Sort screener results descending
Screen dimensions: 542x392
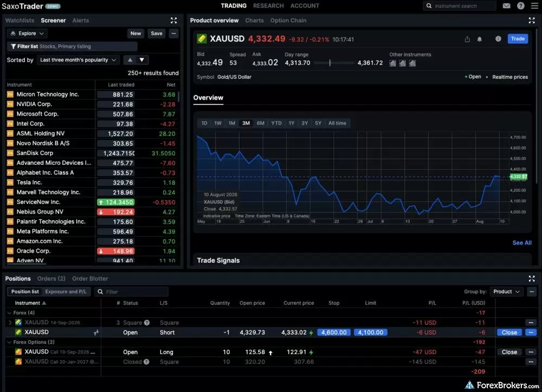pos(141,60)
